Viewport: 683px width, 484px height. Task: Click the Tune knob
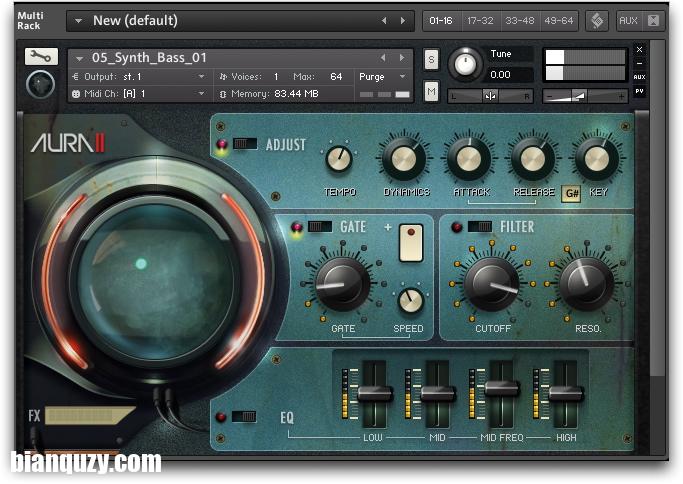coord(464,64)
